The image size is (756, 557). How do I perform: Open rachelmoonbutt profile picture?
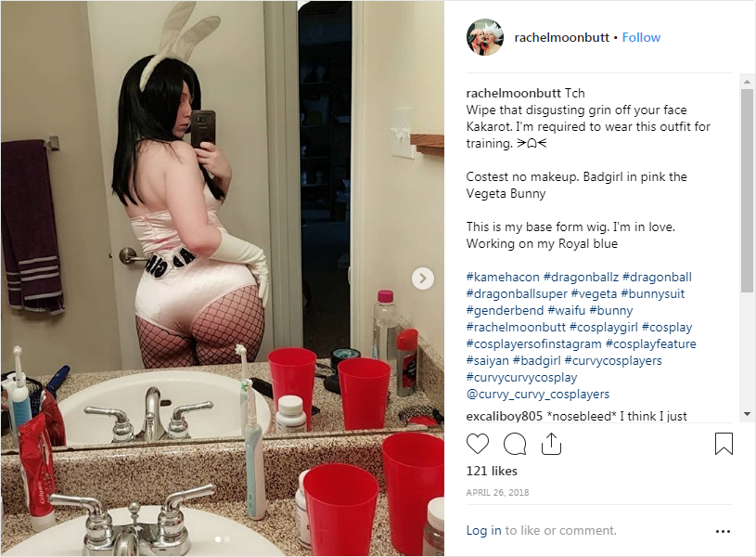pos(484,37)
